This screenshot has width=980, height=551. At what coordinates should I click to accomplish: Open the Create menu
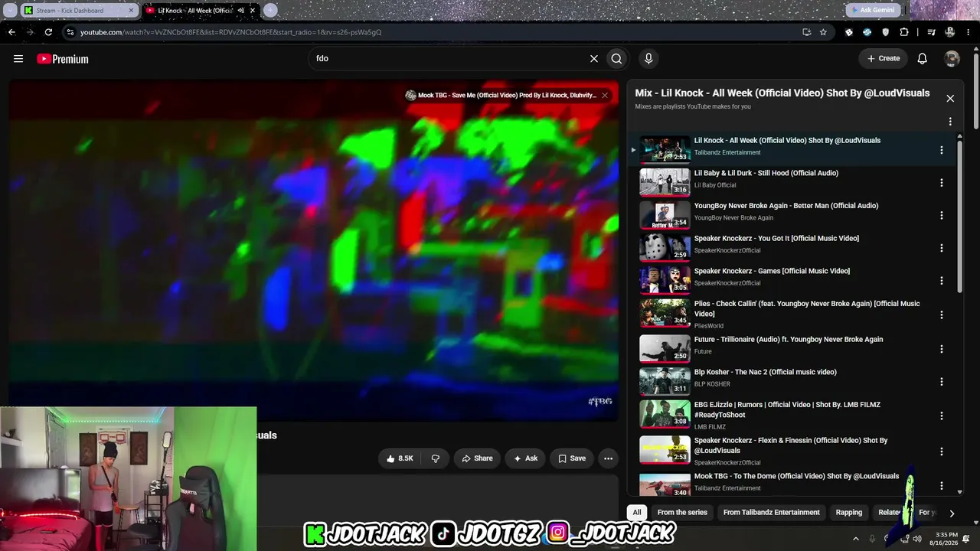click(x=884, y=58)
